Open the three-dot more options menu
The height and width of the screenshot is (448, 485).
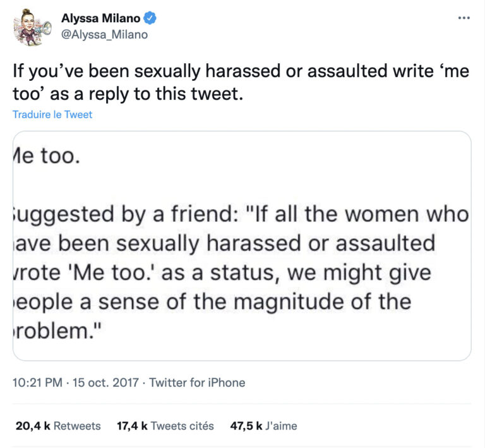pyautogui.click(x=464, y=18)
